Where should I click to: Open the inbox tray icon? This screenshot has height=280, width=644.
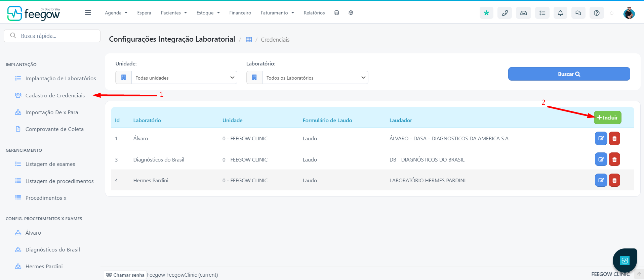coord(524,13)
